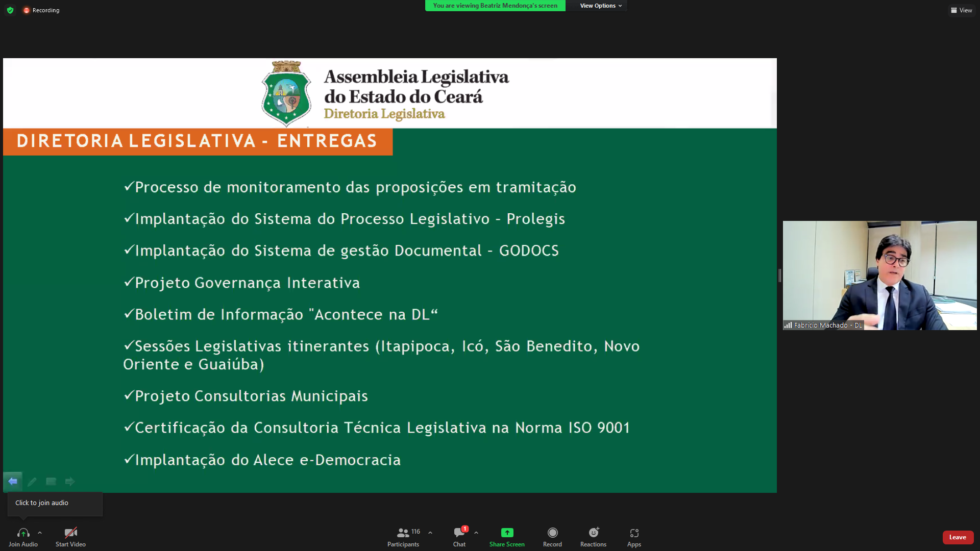Go to previous slide with back arrow

[x=13, y=481]
